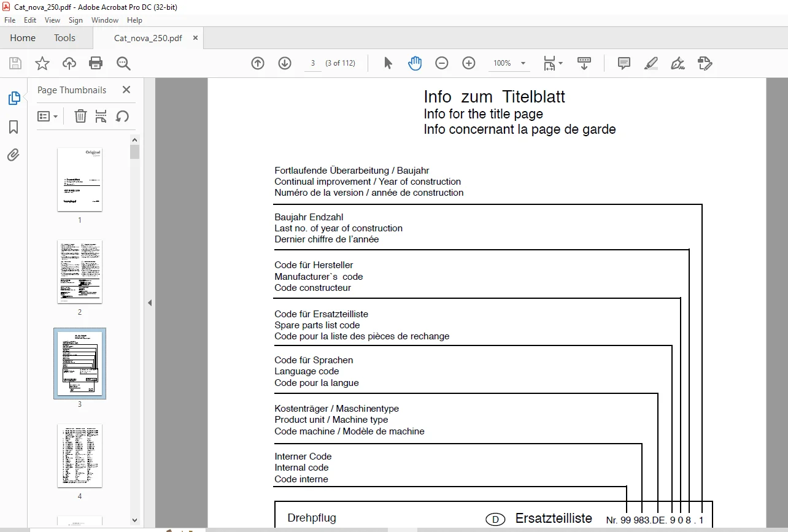Open the Page Thumbnails panel icon
The image size is (788, 532).
(x=14, y=98)
